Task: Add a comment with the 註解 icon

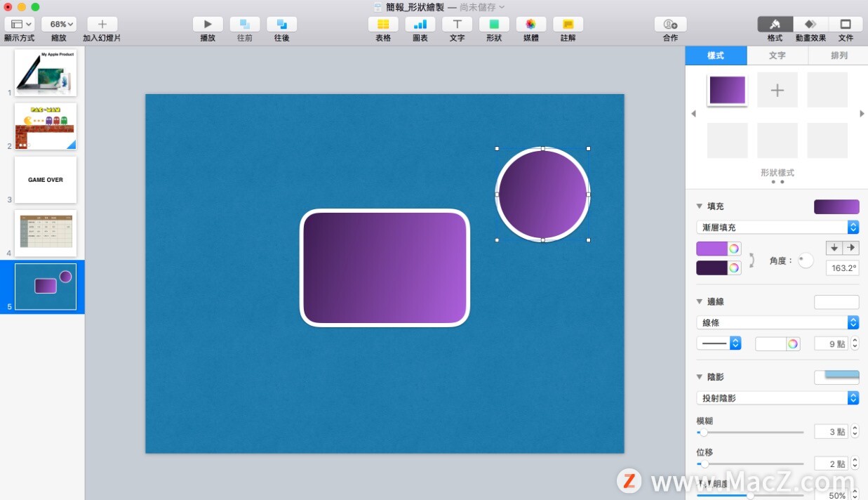Action: point(568,24)
